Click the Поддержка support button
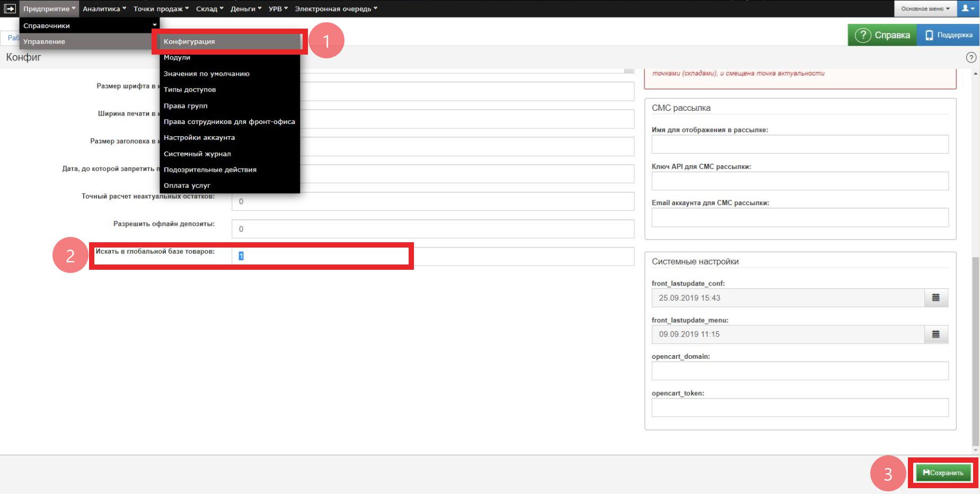The image size is (980, 494). (948, 35)
